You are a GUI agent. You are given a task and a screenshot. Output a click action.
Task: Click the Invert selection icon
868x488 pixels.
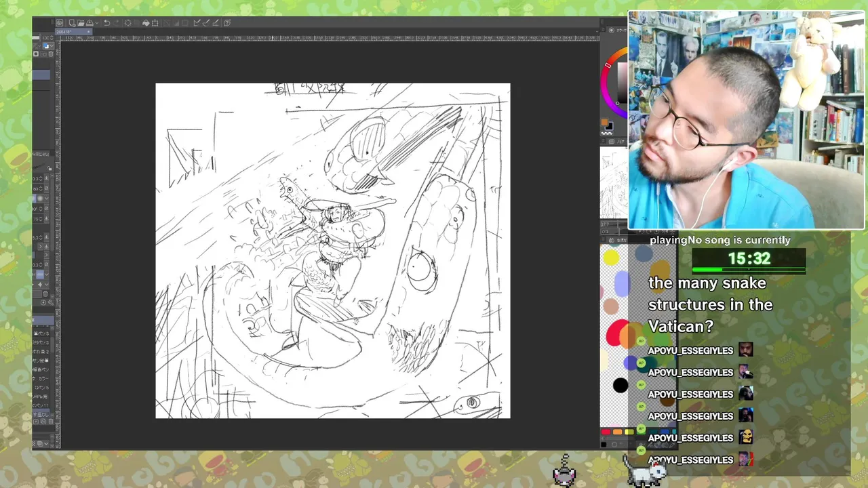coord(176,23)
